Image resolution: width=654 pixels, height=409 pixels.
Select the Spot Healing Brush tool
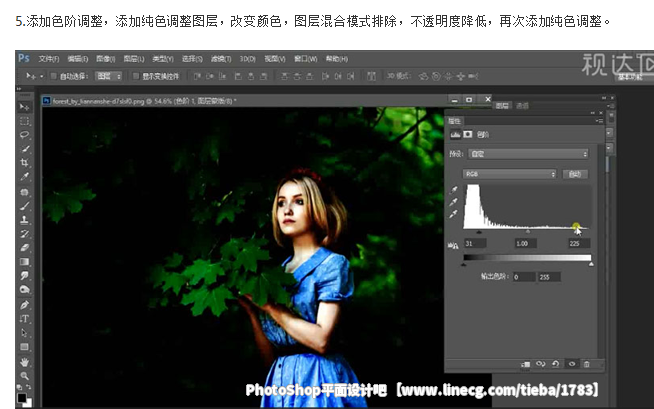[x=25, y=192]
